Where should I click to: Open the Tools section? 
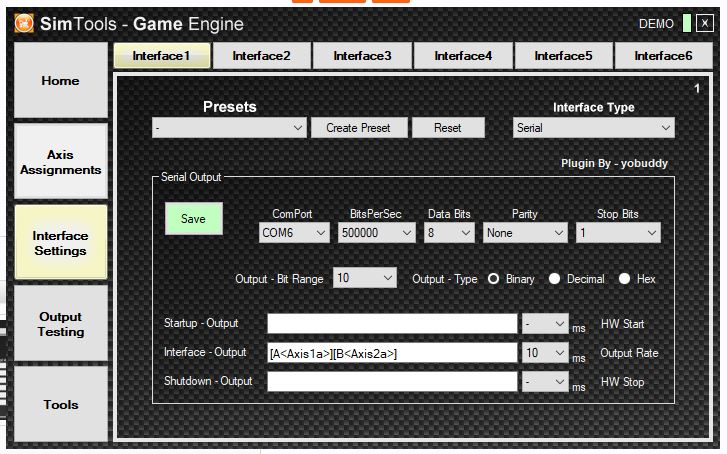pyautogui.click(x=61, y=404)
